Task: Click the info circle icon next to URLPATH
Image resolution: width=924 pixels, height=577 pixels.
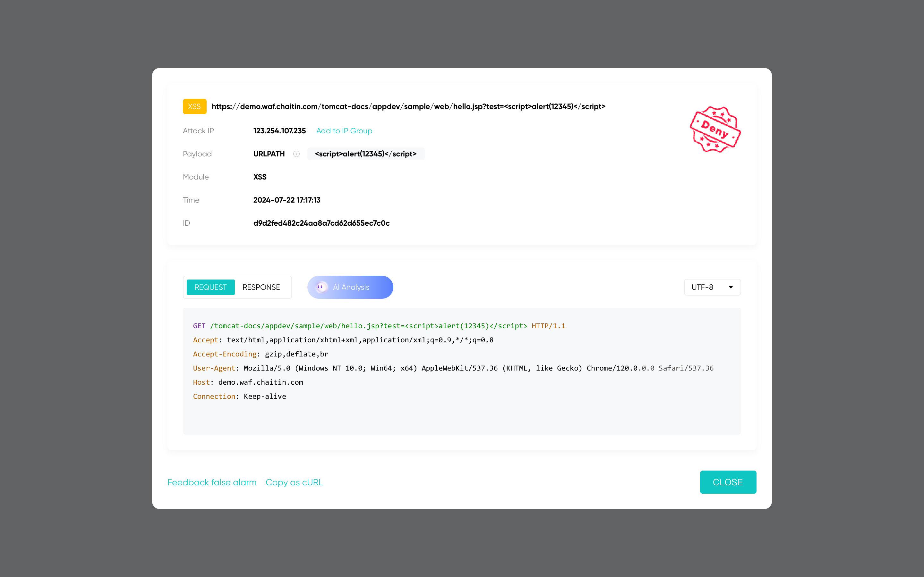Action: point(297,154)
